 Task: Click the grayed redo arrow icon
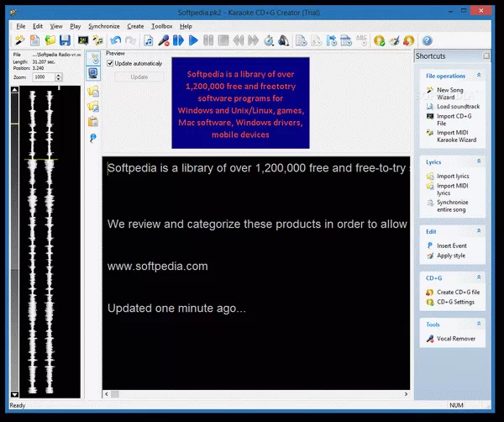pyautogui.click(x=130, y=40)
